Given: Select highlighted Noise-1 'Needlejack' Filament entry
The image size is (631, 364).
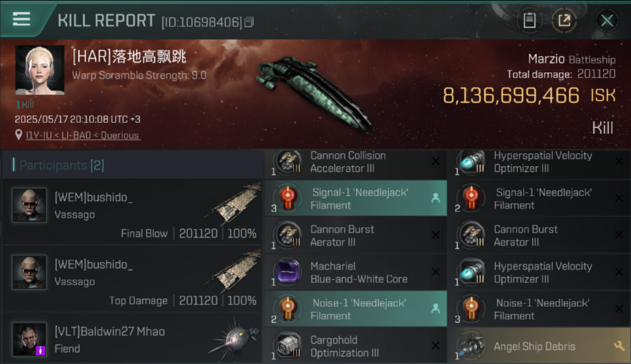Looking at the screenshot, I should pos(356,309).
